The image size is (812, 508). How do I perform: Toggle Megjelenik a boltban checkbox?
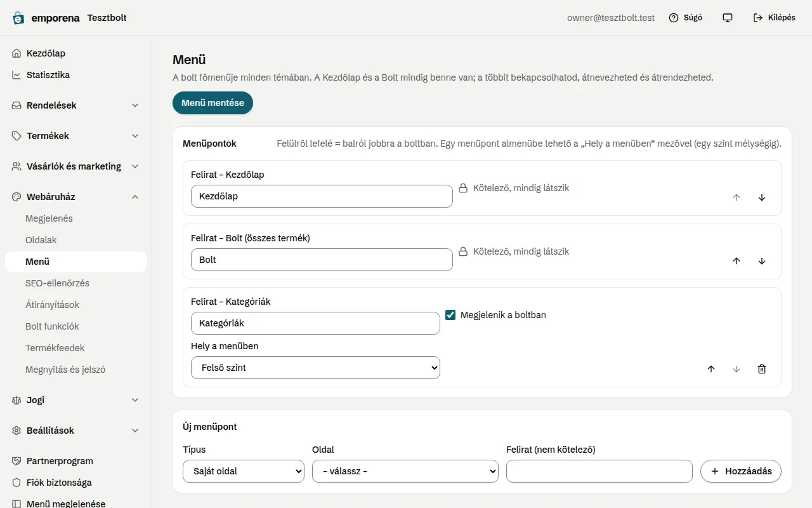450,315
